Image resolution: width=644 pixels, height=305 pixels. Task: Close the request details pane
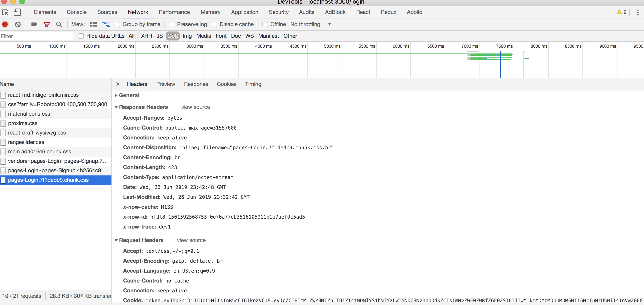pos(118,84)
